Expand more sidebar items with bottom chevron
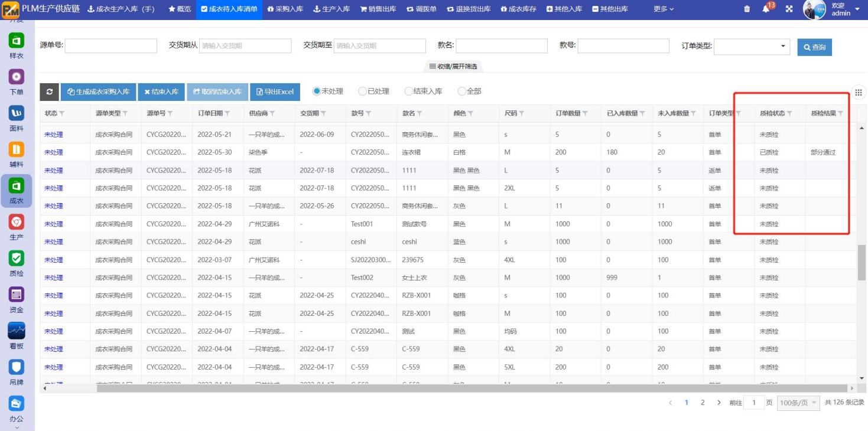868x431 pixels. (x=17, y=427)
